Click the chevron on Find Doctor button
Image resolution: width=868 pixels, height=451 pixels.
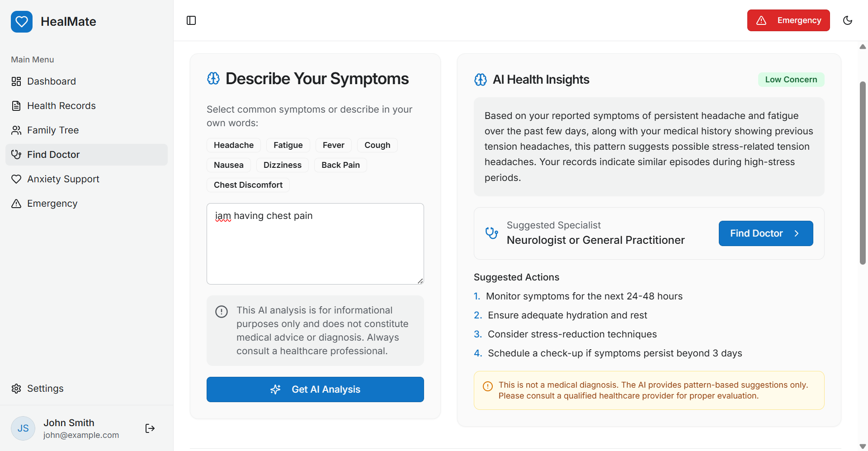pos(797,233)
